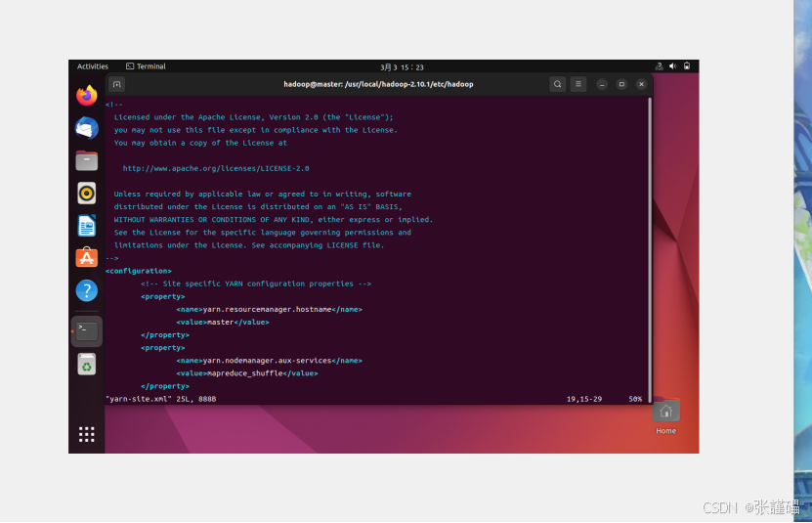Open LibreOffice Writer from the dock

(87, 226)
